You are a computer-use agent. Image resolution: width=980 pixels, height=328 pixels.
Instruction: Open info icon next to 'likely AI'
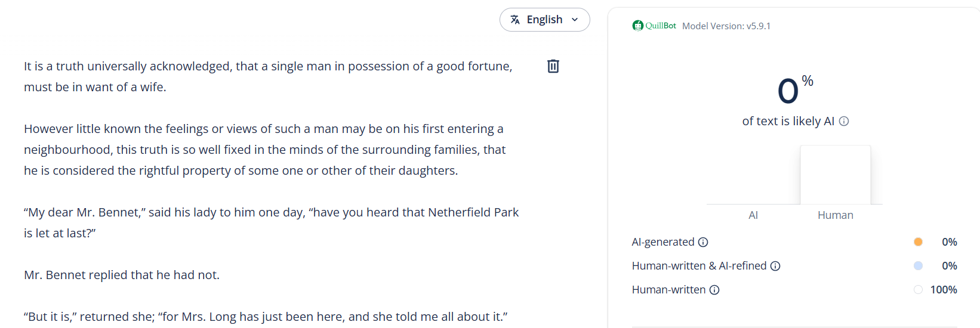844,121
